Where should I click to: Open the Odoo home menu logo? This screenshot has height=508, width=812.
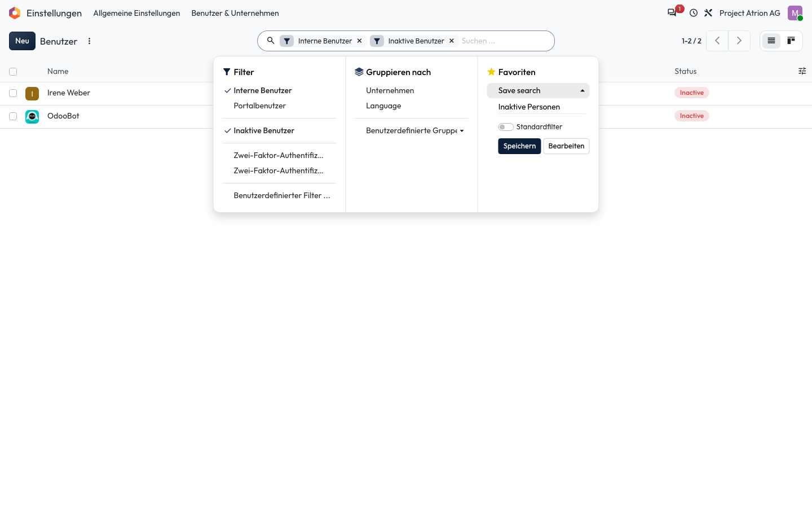pos(15,13)
